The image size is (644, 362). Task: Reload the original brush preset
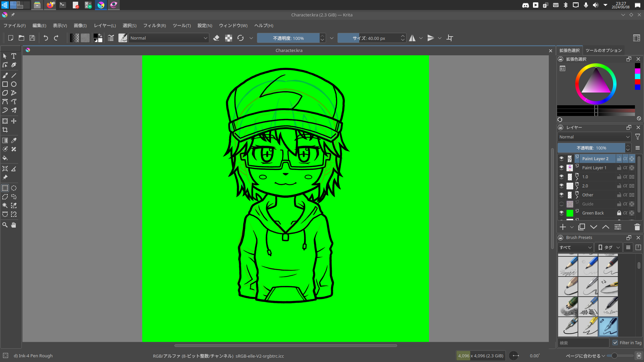click(x=240, y=38)
